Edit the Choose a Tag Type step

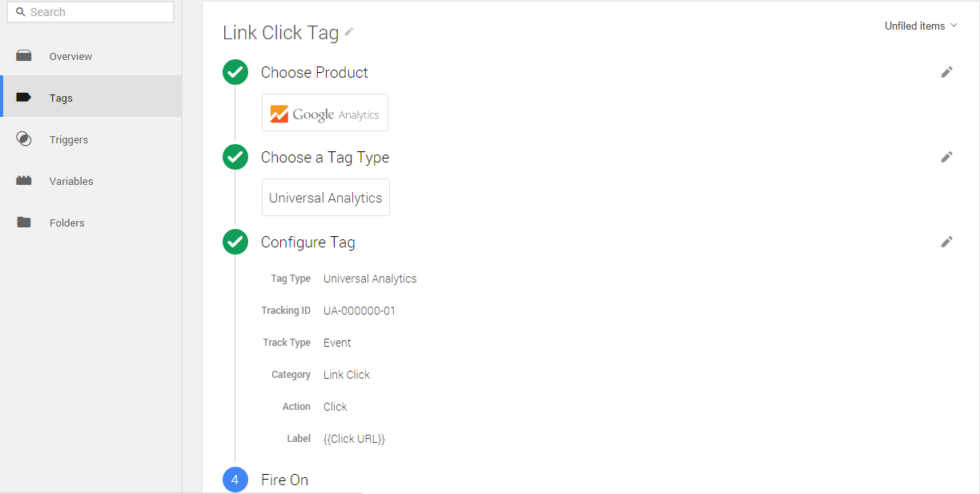946,157
